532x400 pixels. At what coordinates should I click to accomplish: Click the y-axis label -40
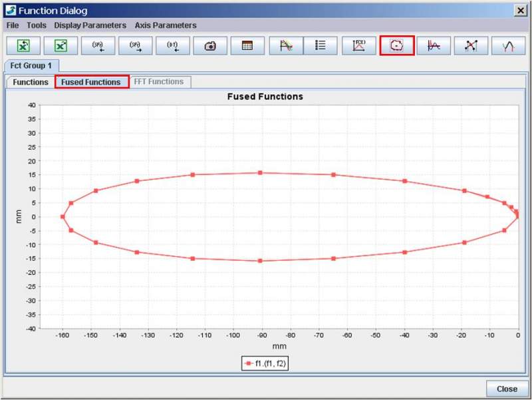[x=31, y=328]
